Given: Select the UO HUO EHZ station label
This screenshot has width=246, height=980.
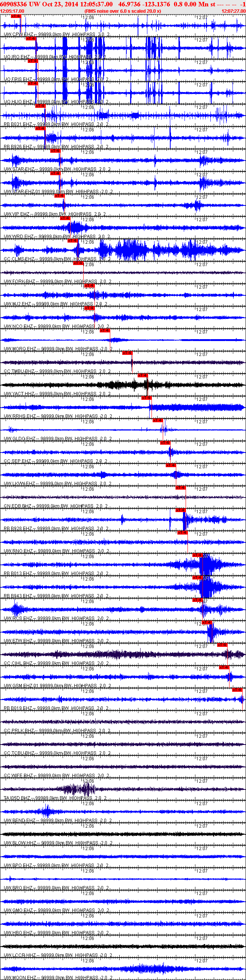Looking at the screenshot, I should pos(55,102).
